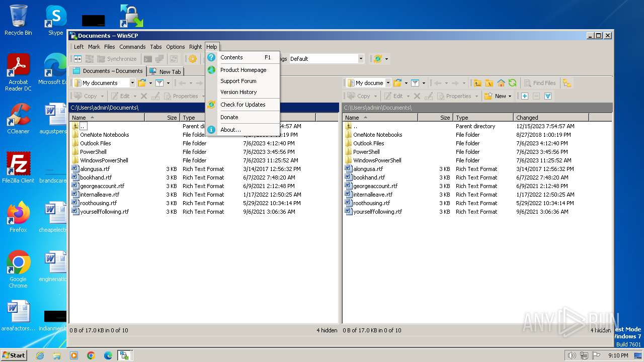Viewport: 644px width, 362px height.
Task: Click the Transfer queue globe icon in toolbar
Action: (x=378, y=59)
